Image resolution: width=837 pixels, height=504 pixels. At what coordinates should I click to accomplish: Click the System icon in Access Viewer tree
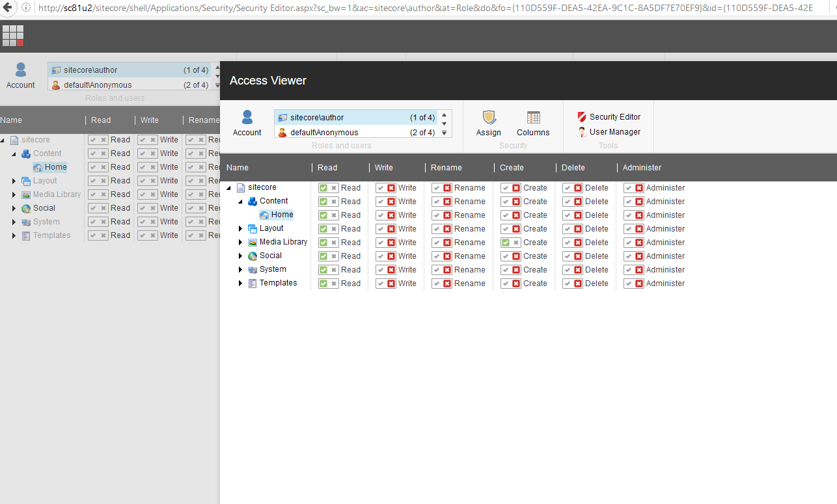[253, 270]
